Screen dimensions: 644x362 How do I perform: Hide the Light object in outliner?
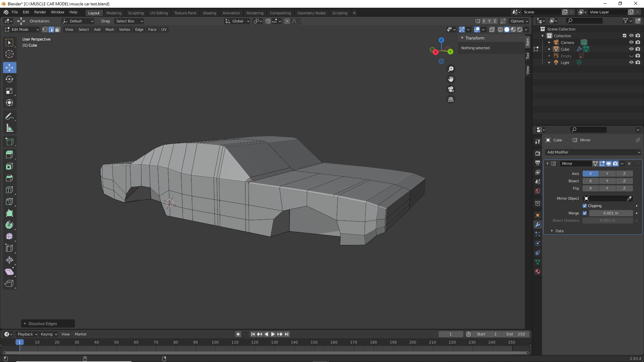click(x=631, y=63)
